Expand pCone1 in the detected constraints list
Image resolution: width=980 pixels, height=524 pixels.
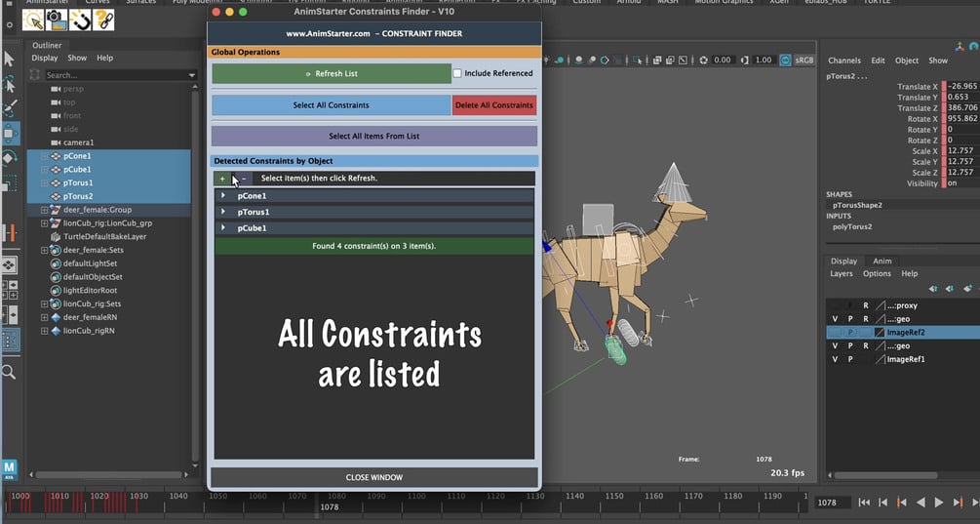tap(223, 196)
